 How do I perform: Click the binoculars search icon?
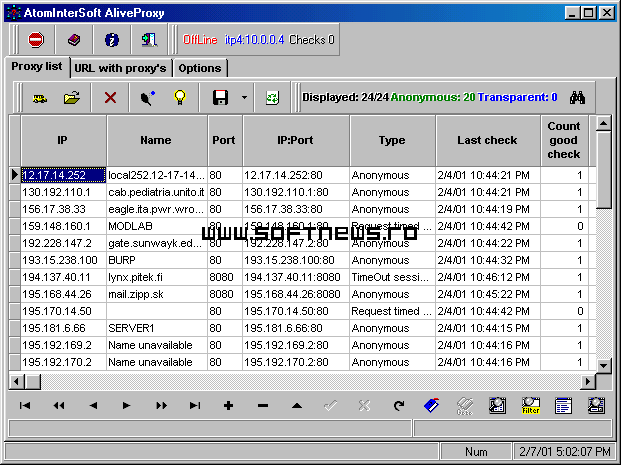(x=577, y=97)
